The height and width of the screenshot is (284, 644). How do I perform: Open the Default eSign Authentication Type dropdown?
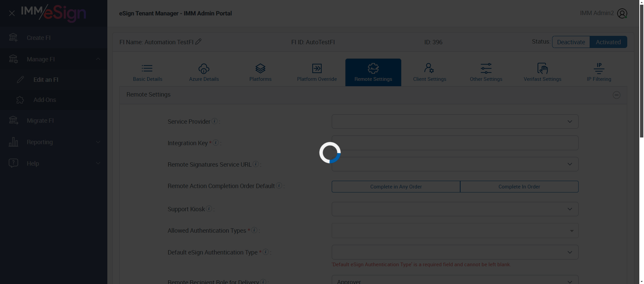(x=455, y=252)
